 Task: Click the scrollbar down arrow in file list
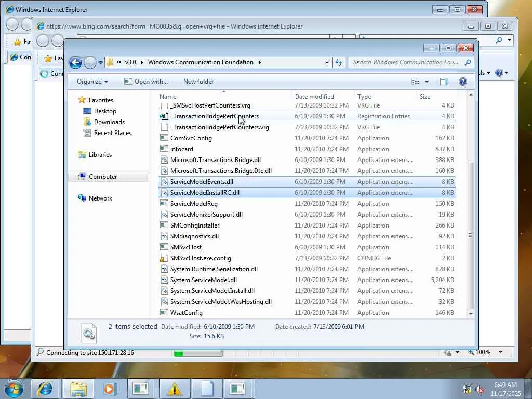coord(470,314)
